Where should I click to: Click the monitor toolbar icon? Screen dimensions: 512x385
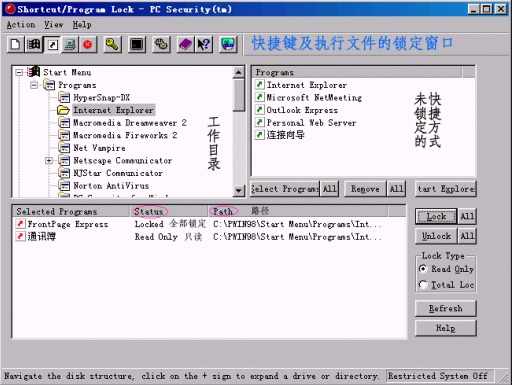228,44
